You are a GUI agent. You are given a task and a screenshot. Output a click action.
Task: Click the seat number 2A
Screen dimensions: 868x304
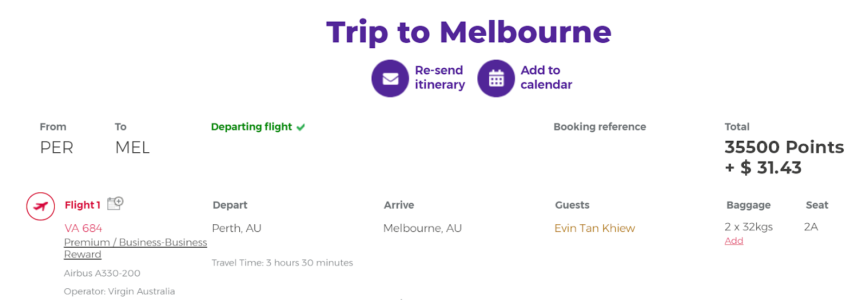click(x=811, y=227)
